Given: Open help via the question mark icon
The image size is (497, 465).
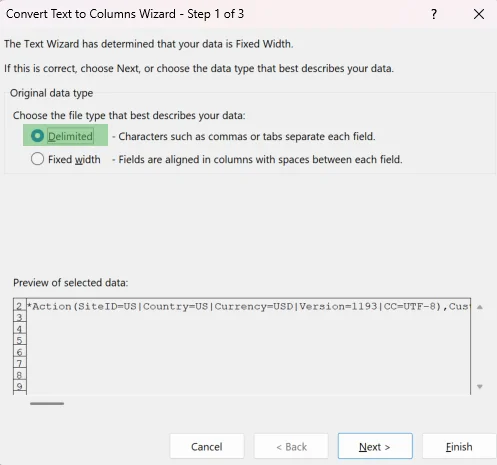Looking at the screenshot, I should coord(434,14).
